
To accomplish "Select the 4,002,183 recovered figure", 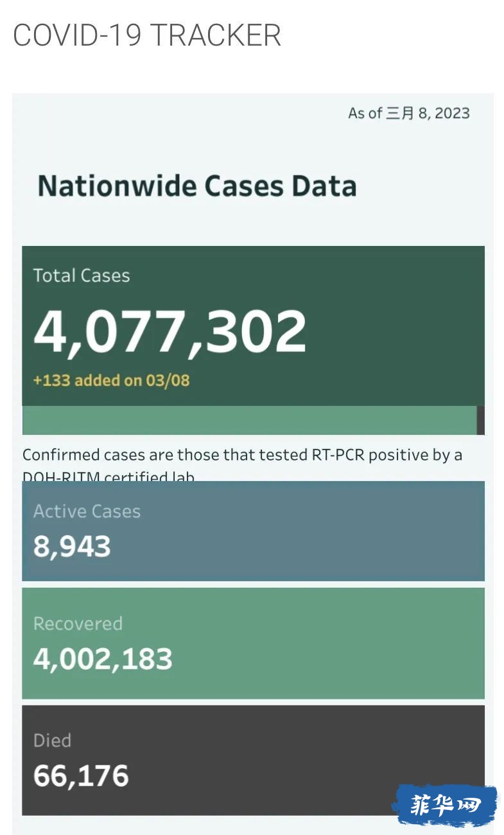I will [x=103, y=660].
